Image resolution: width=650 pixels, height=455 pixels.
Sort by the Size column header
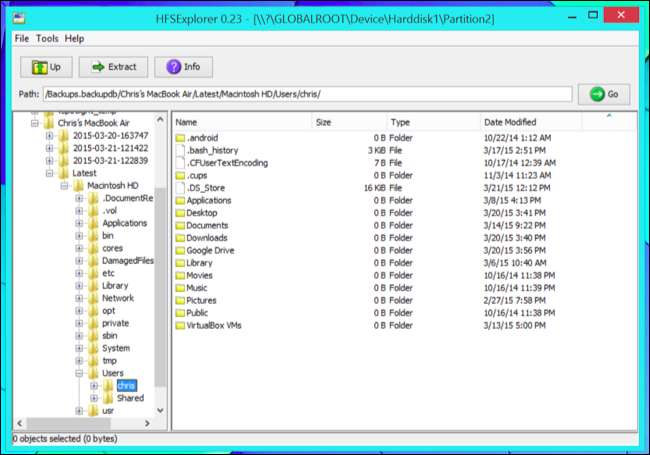(349, 122)
